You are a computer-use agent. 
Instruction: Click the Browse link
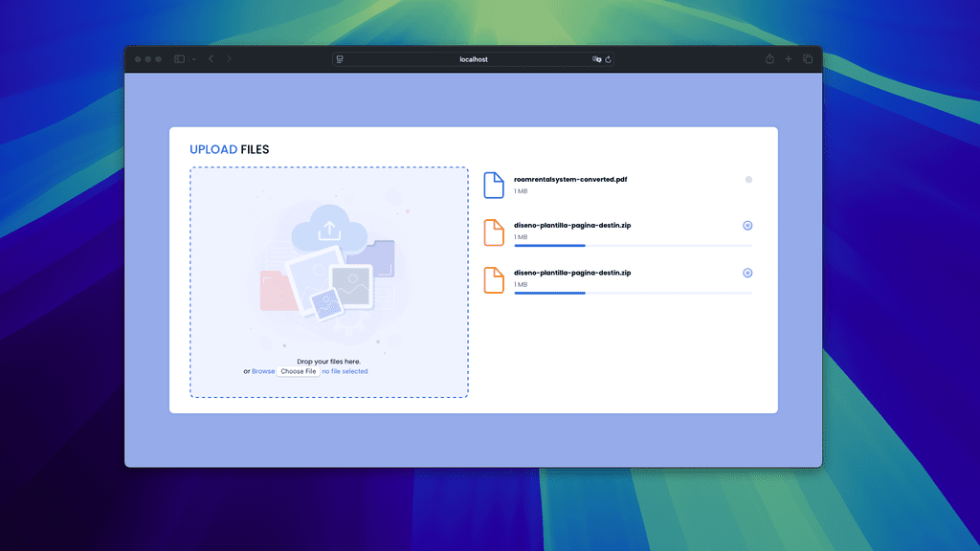pos(263,371)
